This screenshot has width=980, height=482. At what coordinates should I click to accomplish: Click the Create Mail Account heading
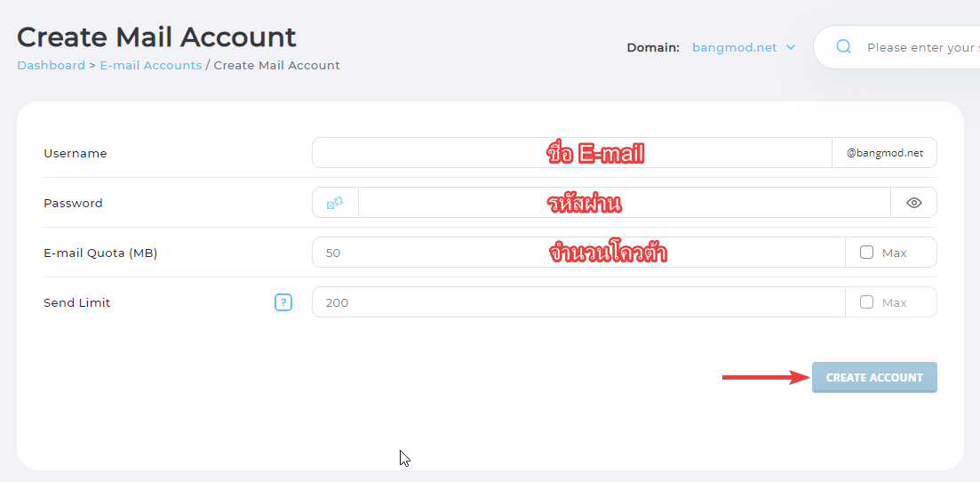[x=156, y=37]
